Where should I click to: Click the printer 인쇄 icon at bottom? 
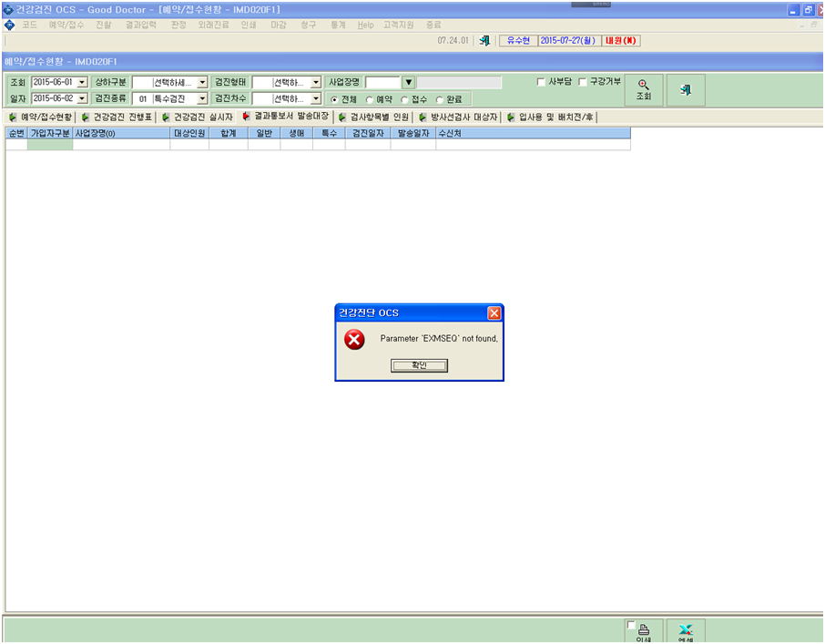click(x=644, y=630)
